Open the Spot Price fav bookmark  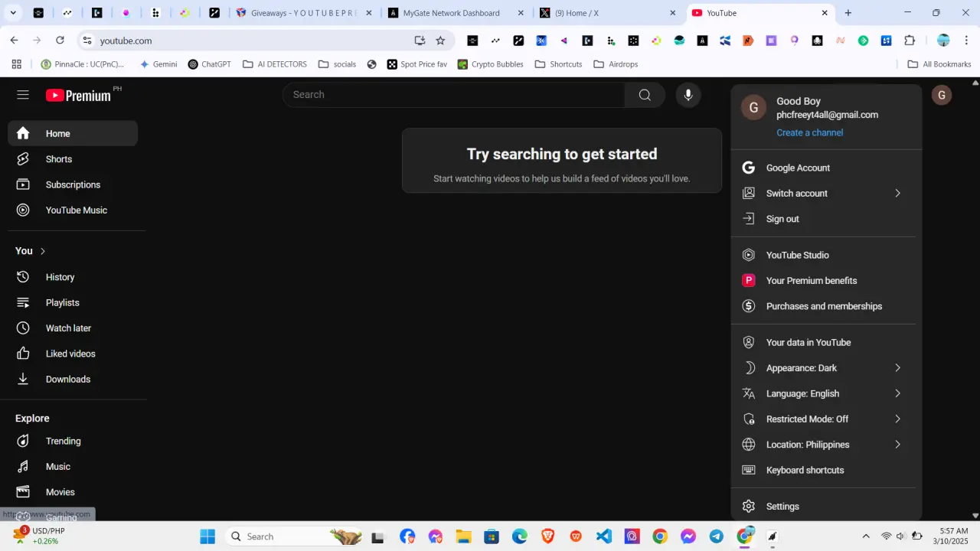(416, 64)
